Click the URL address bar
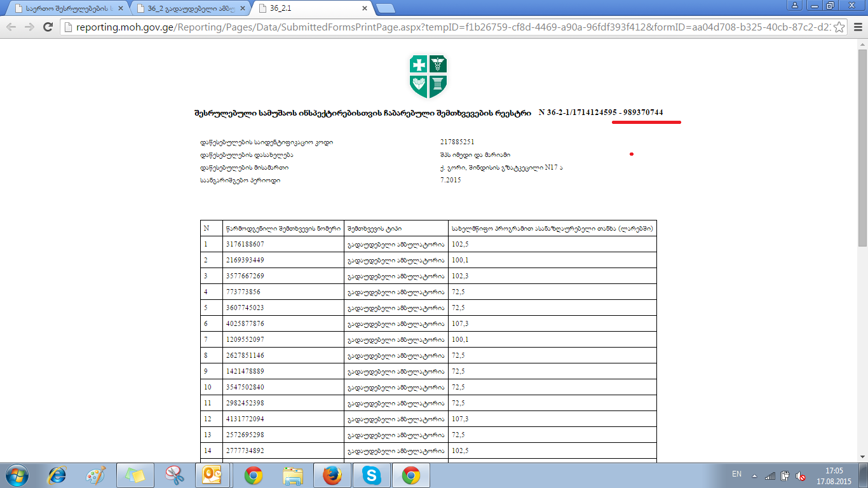 pos(445,27)
